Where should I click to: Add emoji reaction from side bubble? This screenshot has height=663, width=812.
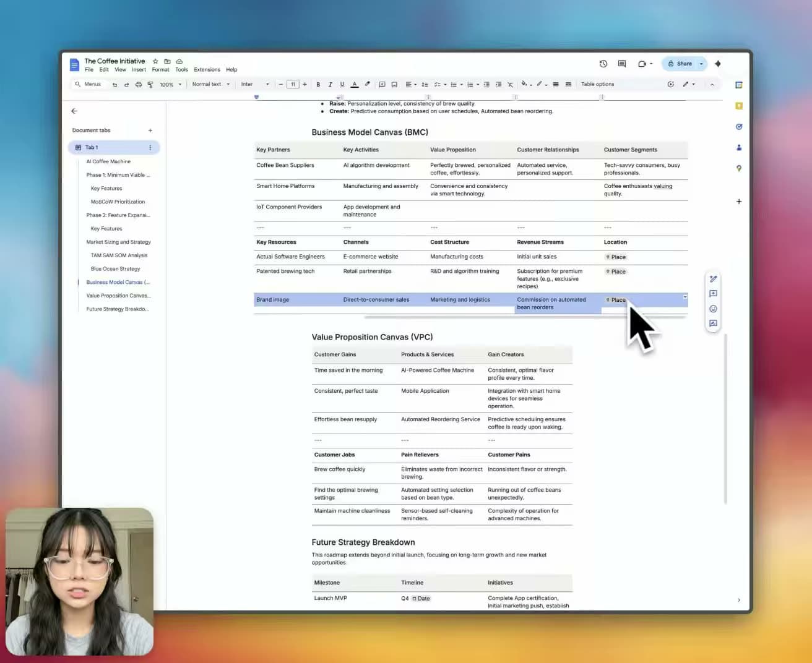pyautogui.click(x=713, y=309)
